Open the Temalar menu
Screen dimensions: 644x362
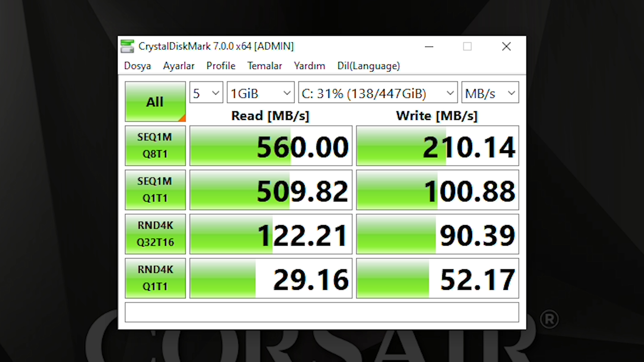[x=265, y=66]
